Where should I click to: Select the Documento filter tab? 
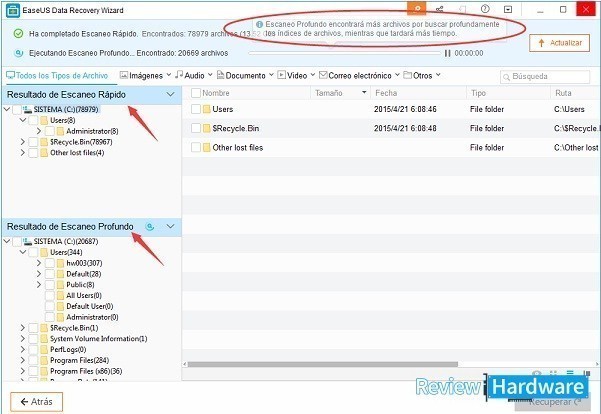click(241, 76)
